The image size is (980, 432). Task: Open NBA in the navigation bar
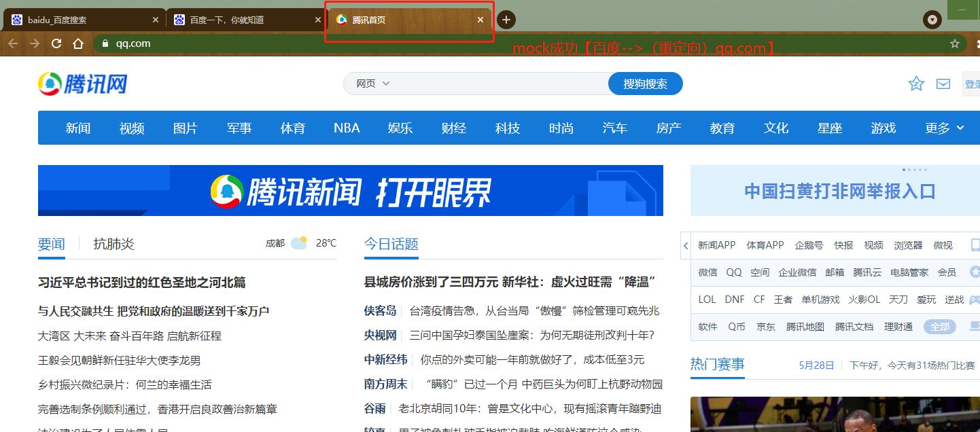tap(347, 128)
